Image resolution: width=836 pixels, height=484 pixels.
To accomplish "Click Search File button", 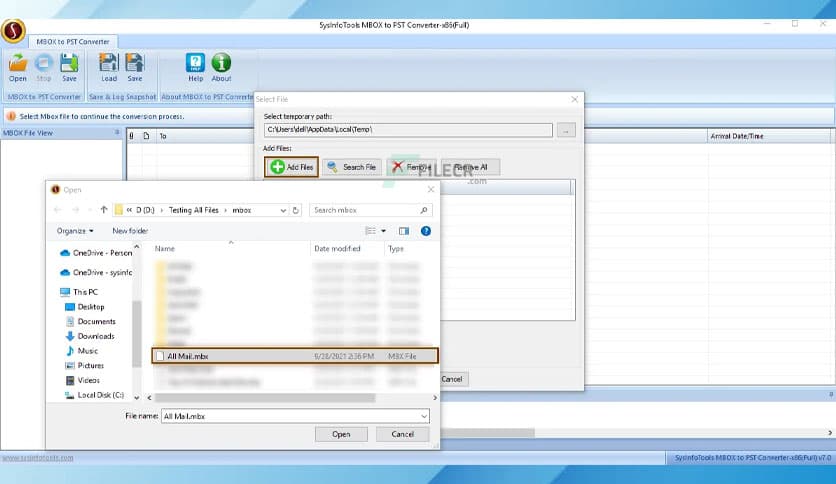I will click(x=352, y=167).
